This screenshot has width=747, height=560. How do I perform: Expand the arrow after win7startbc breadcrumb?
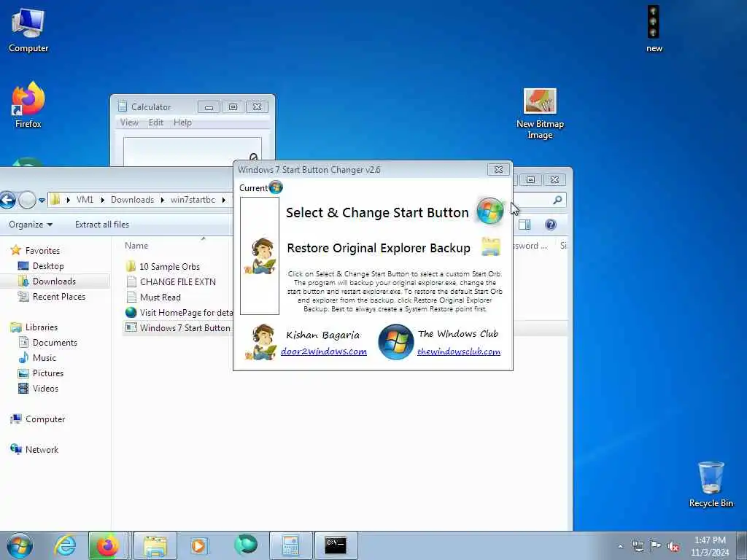tap(223, 200)
